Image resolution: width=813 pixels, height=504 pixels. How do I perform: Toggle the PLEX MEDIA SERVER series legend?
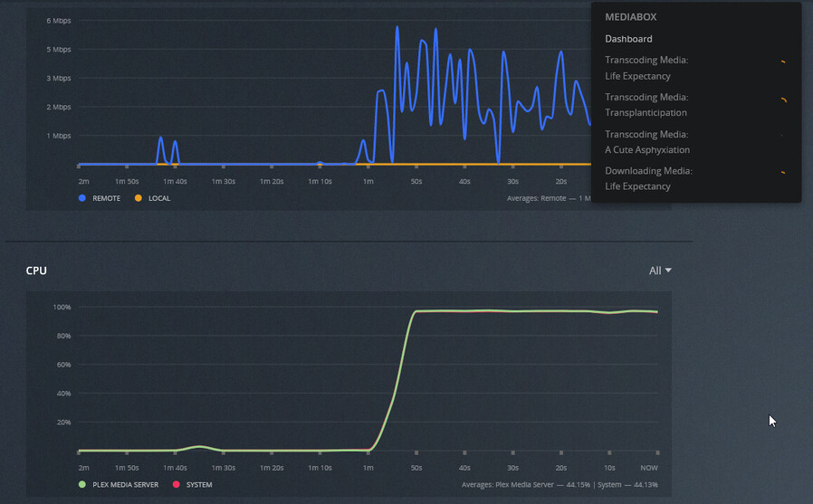tap(119, 485)
